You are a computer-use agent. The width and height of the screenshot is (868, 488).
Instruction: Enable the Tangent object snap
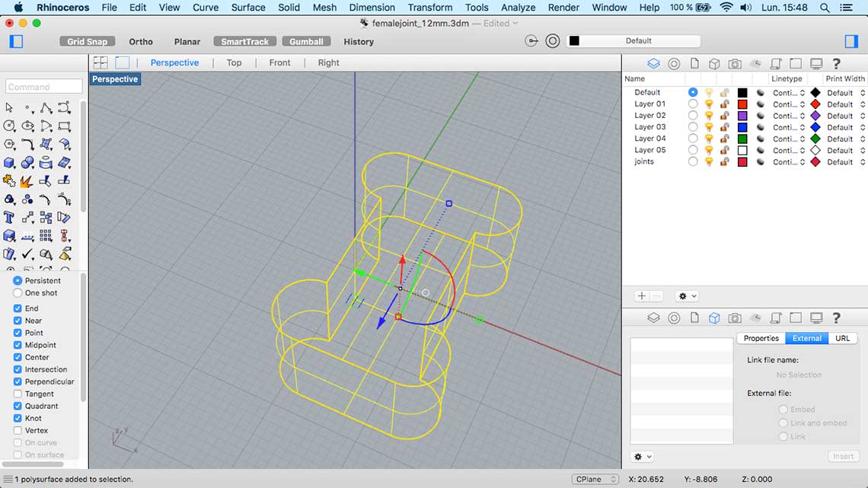click(18, 394)
